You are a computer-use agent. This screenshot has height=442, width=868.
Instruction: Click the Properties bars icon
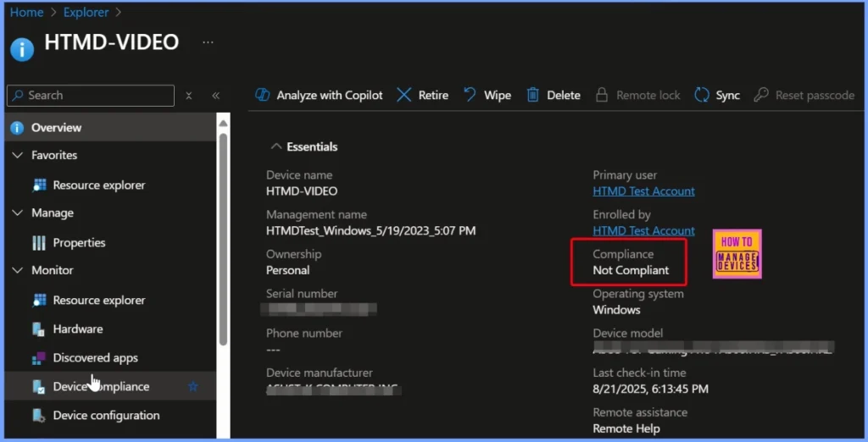pos(39,243)
